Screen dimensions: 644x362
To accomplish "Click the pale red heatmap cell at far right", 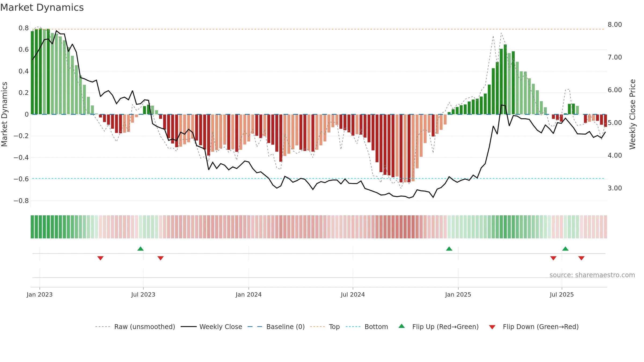I will coord(605,227).
